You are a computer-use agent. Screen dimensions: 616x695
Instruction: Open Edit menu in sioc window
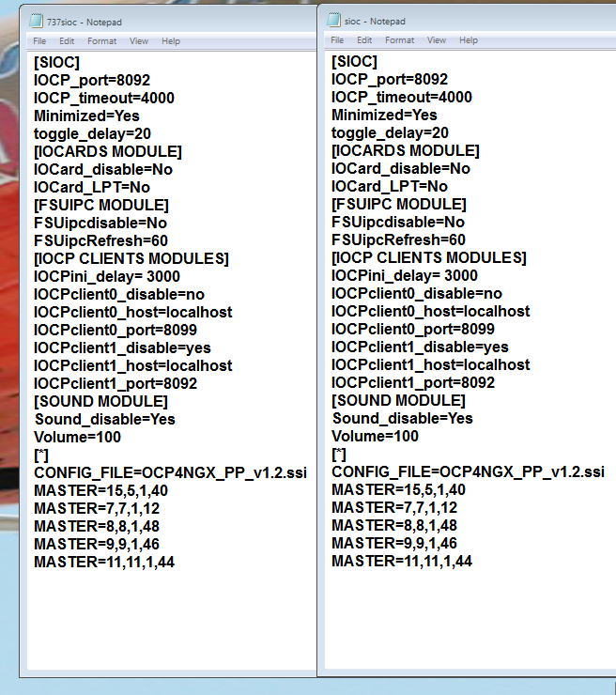[x=364, y=40]
